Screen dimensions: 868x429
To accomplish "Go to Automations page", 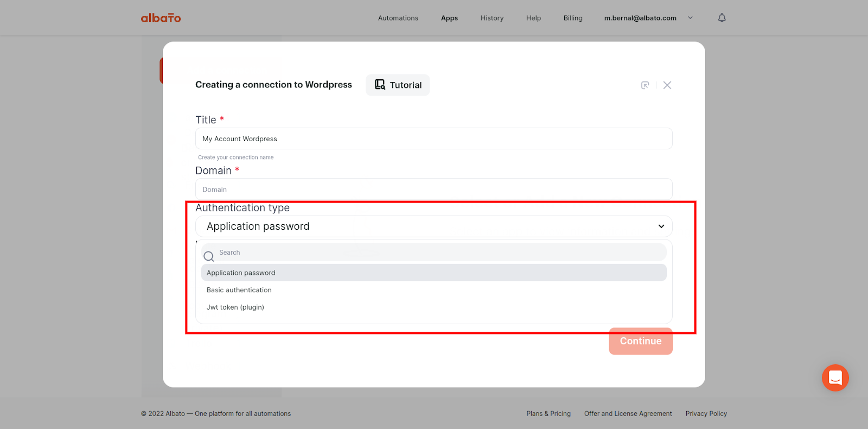I will coord(398,18).
